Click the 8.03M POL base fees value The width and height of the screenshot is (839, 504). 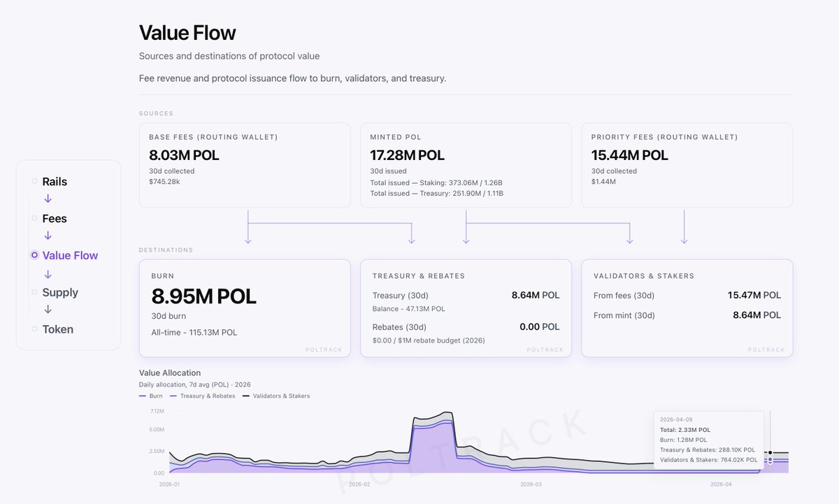point(184,155)
